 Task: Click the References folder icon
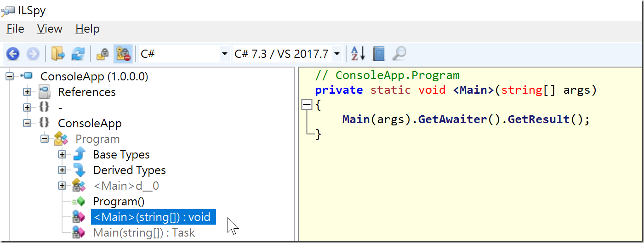click(x=45, y=92)
